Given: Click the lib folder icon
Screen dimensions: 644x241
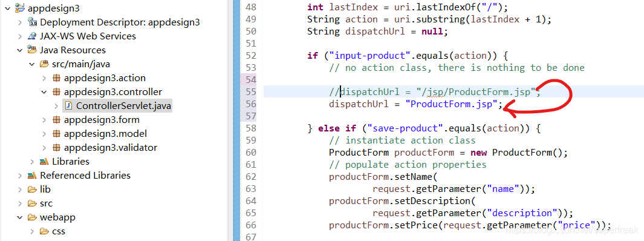Looking at the screenshot, I should click(32, 190).
